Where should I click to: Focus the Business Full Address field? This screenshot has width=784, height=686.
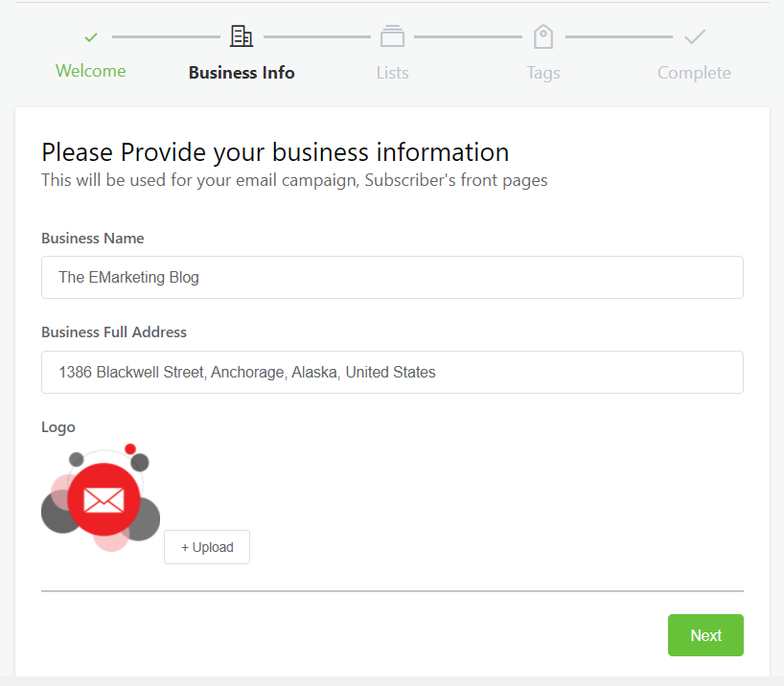[393, 372]
